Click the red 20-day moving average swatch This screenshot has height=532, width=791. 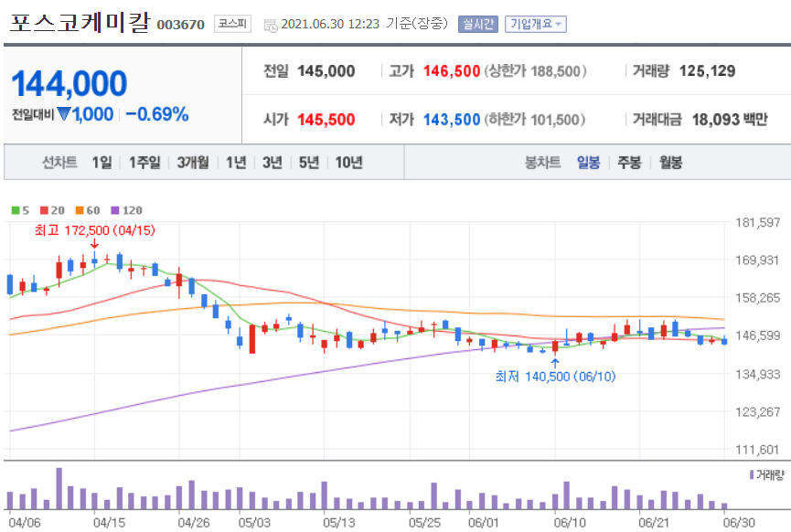(x=45, y=210)
